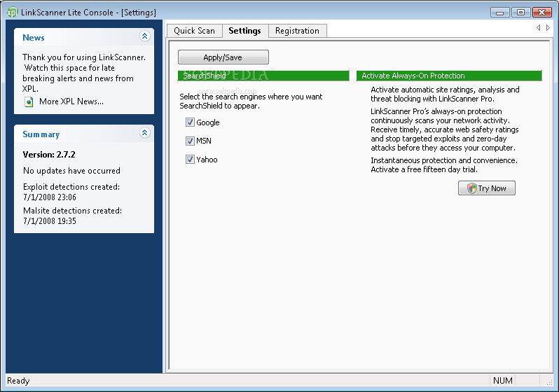Maximize the LinkScanner Lite Console window
Image resolution: width=559 pixels, height=392 pixels.
pos(520,13)
